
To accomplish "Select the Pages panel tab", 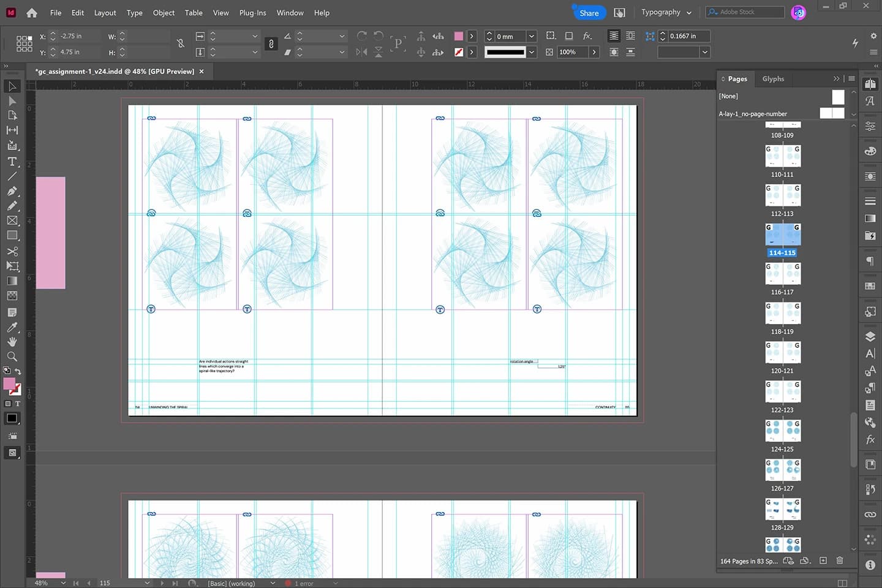I will [737, 78].
